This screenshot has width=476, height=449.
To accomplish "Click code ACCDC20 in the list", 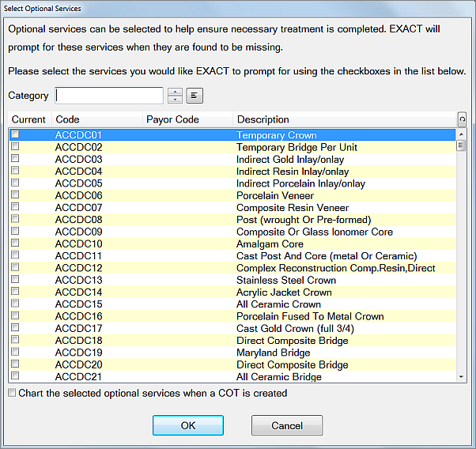I will click(x=78, y=364).
